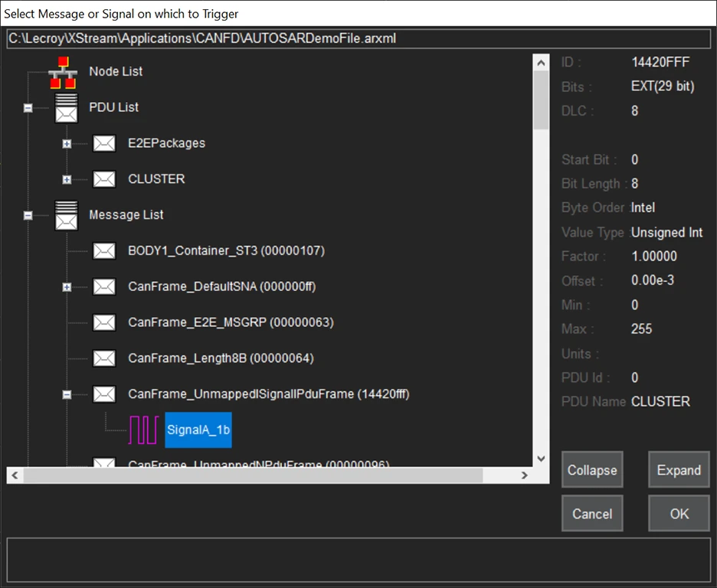This screenshot has height=588, width=717.
Task: Select the SignalA_1b signal
Action: point(198,430)
